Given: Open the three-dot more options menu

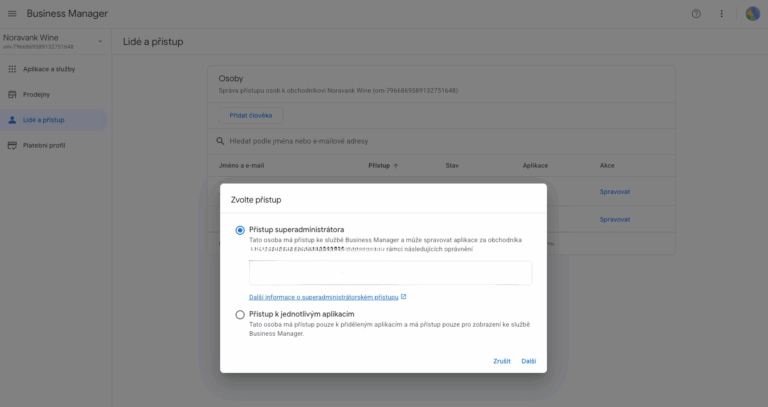Looking at the screenshot, I should [722, 14].
